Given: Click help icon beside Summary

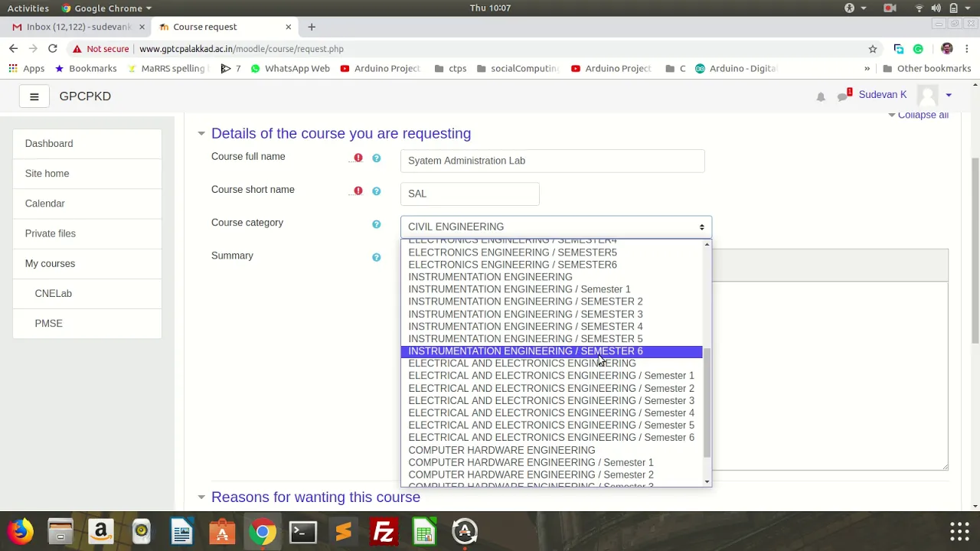Looking at the screenshot, I should pyautogui.click(x=376, y=257).
